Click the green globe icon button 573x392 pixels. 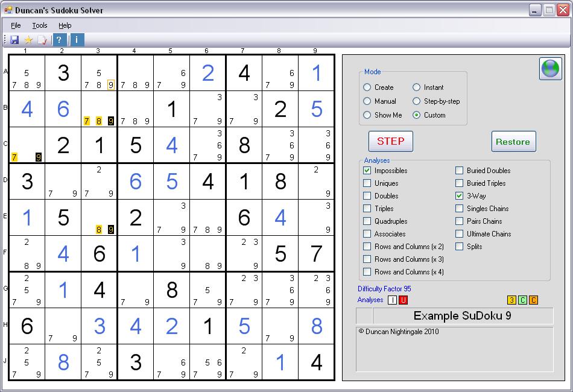point(550,68)
